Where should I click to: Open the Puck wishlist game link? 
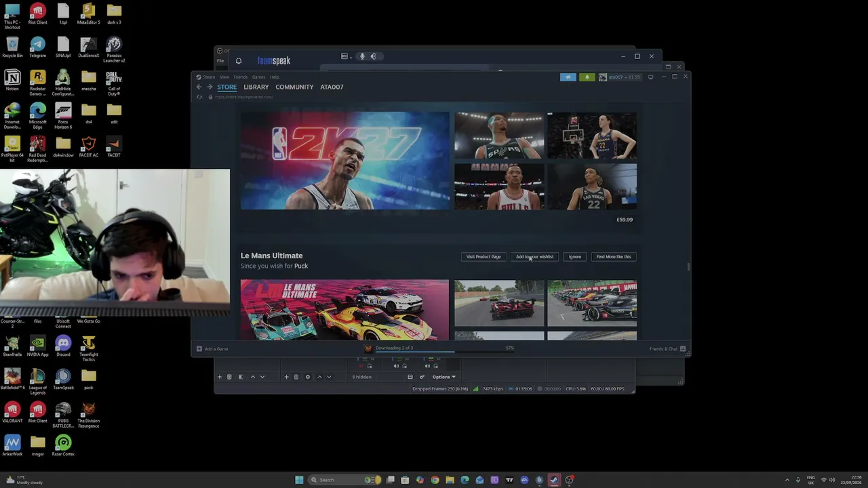point(301,266)
